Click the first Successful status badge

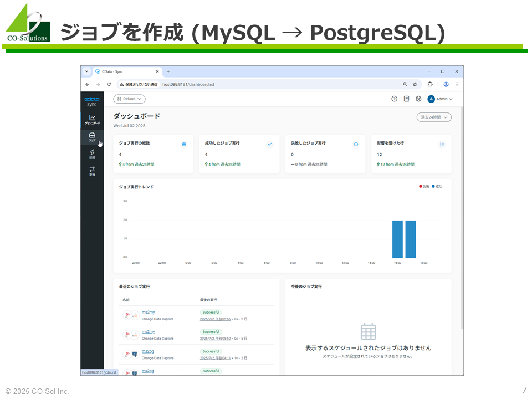click(x=211, y=312)
